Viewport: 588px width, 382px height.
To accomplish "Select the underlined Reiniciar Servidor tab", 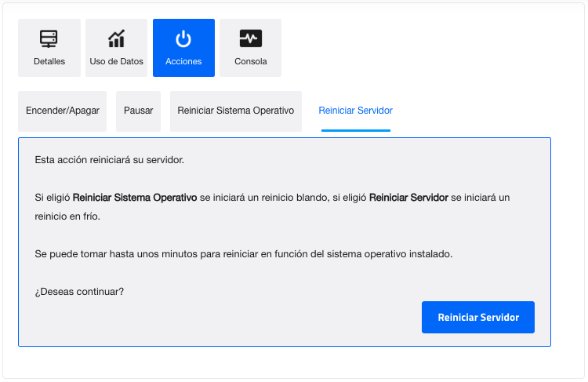I will pyautogui.click(x=355, y=111).
